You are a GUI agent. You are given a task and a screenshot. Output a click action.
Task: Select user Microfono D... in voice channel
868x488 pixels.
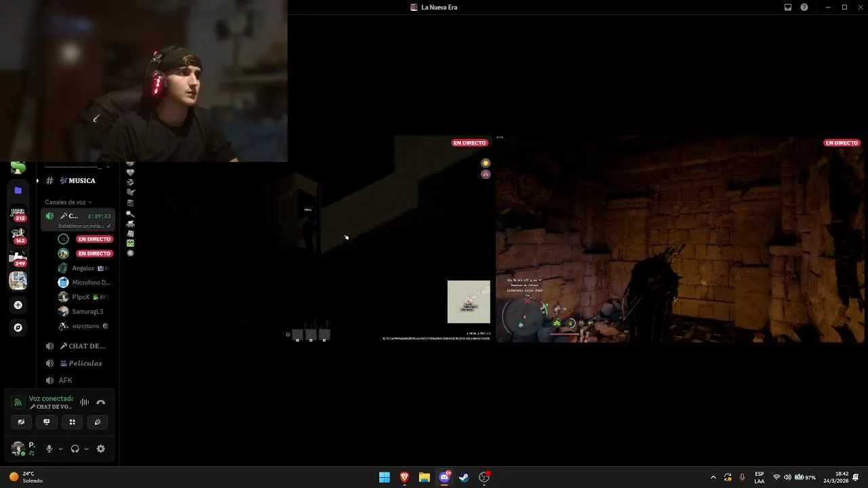pos(85,282)
